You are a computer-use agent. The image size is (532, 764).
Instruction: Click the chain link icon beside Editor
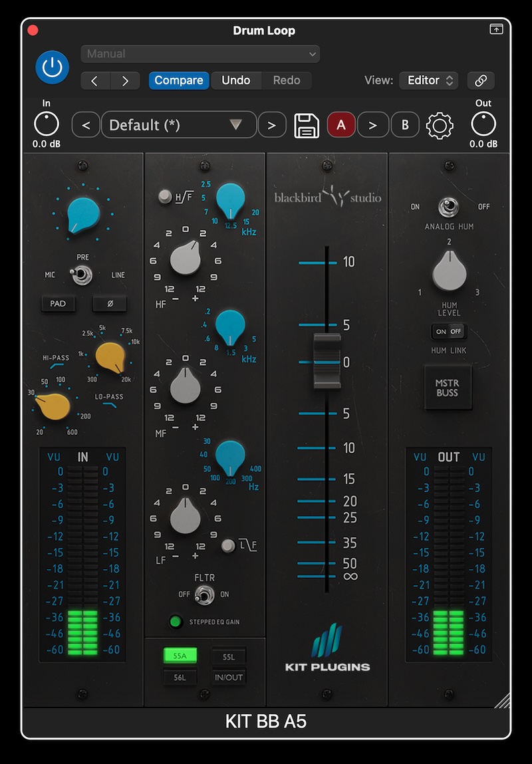[x=480, y=80]
